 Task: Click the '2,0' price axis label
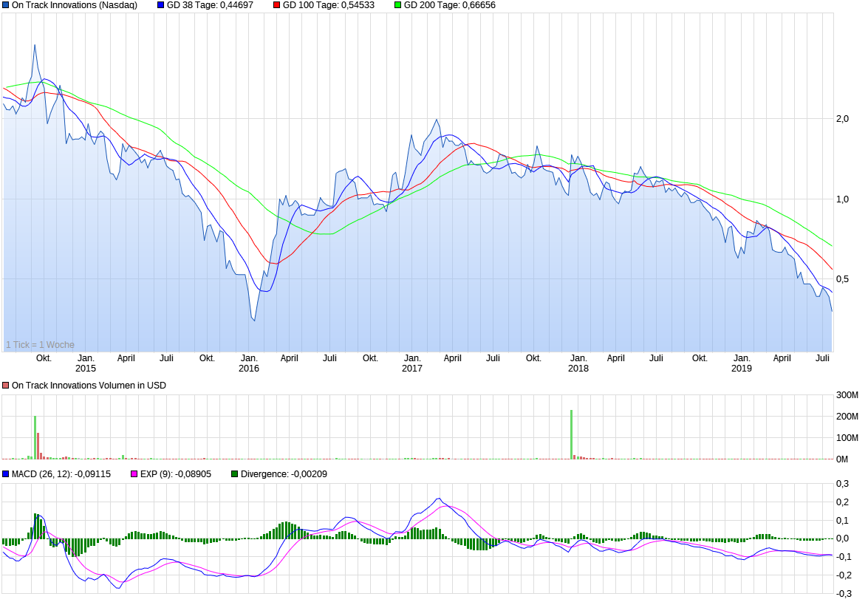[842, 119]
